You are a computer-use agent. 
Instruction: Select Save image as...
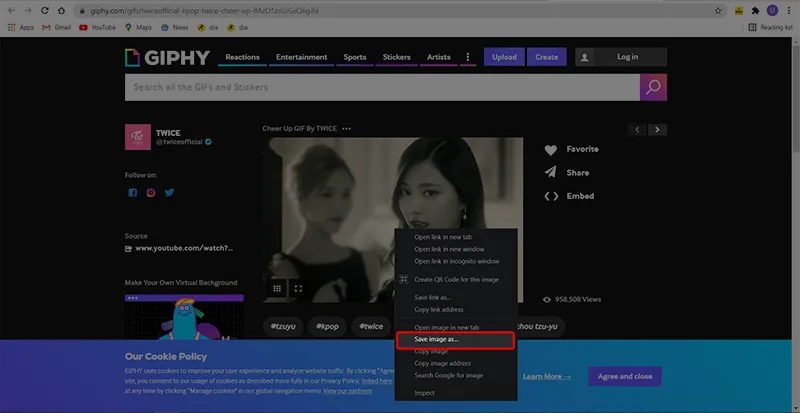pyautogui.click(x=456, y=340)
